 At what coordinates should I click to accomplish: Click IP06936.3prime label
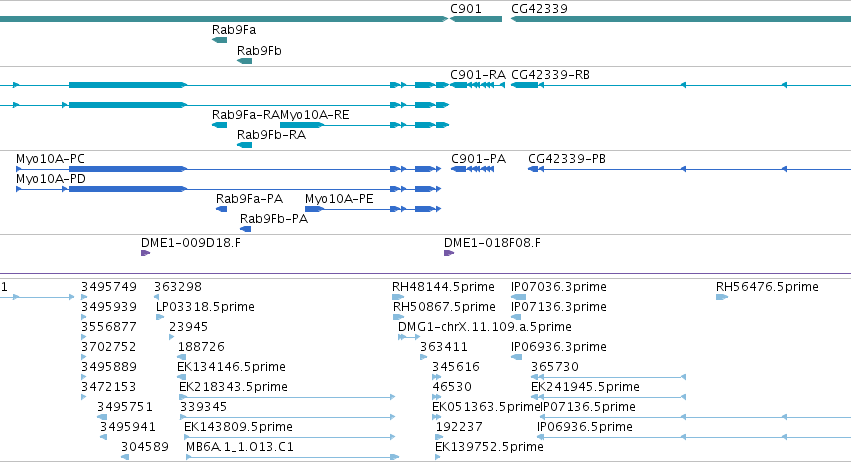[558, 347]
